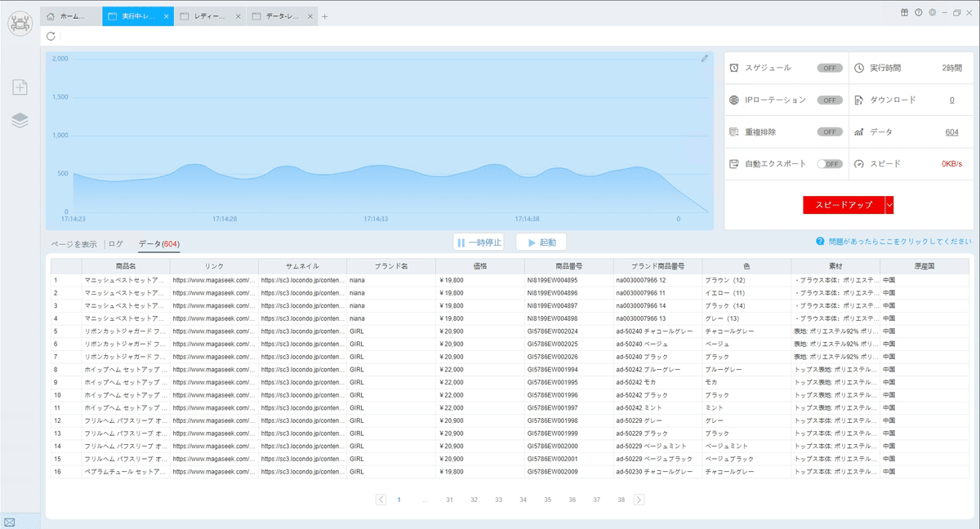Toggle the 自動エクスポート switch
The width and height of the screenshot is (980, 529).
tap(830, 163)
